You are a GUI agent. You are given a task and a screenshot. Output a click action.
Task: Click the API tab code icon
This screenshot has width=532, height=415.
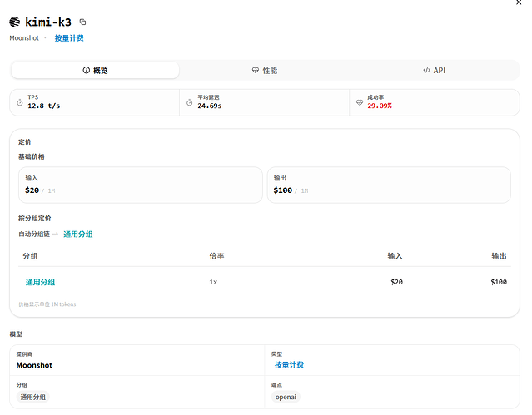coord(426,70)
